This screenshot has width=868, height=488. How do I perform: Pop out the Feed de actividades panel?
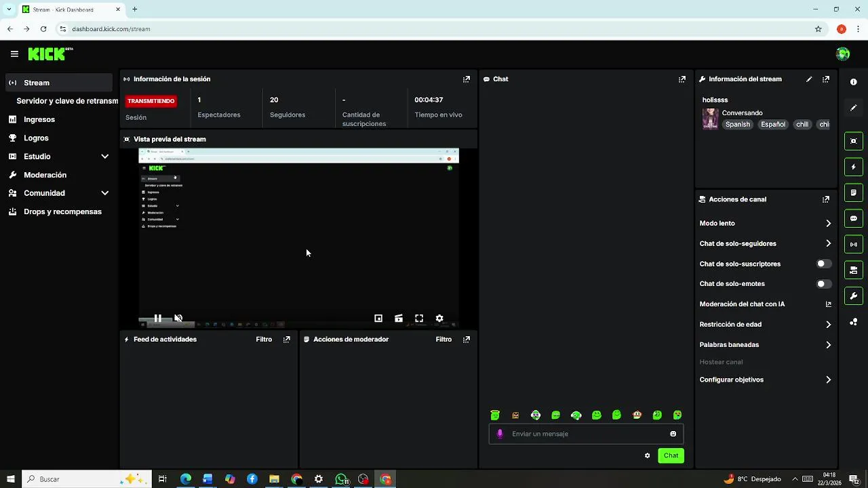coord(287,340)
